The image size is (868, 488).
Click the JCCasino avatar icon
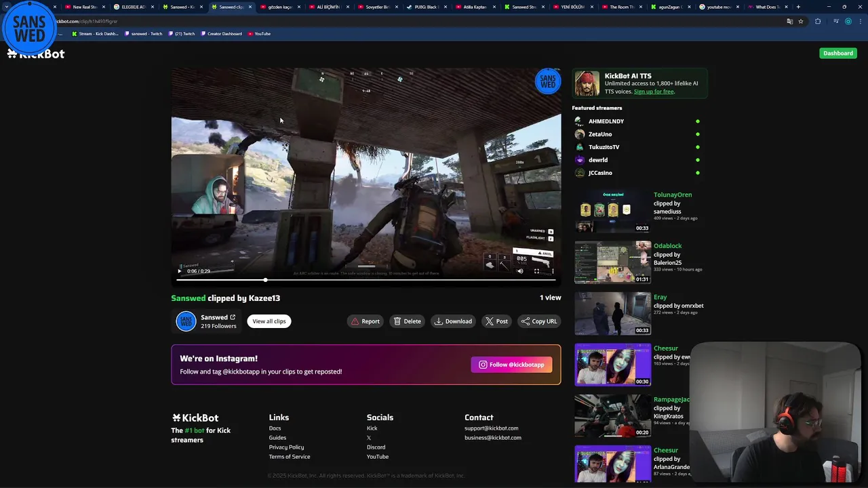[579, 173]
